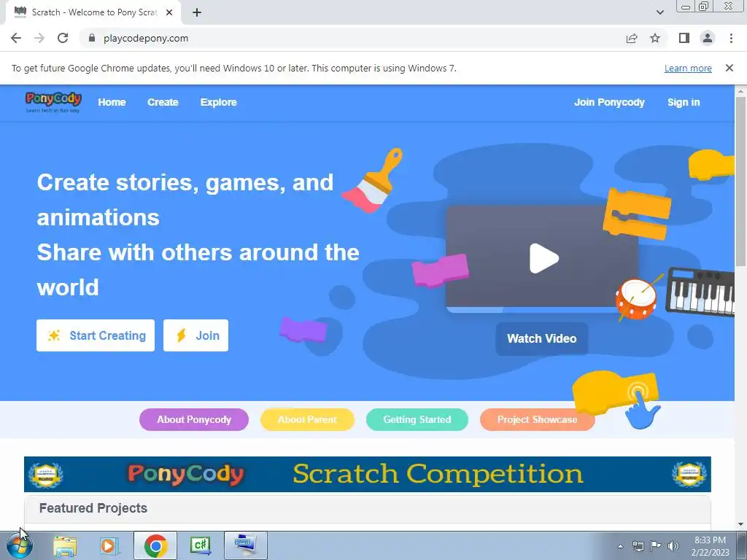Open the About Ponycody purple pill

coord(194,419)
